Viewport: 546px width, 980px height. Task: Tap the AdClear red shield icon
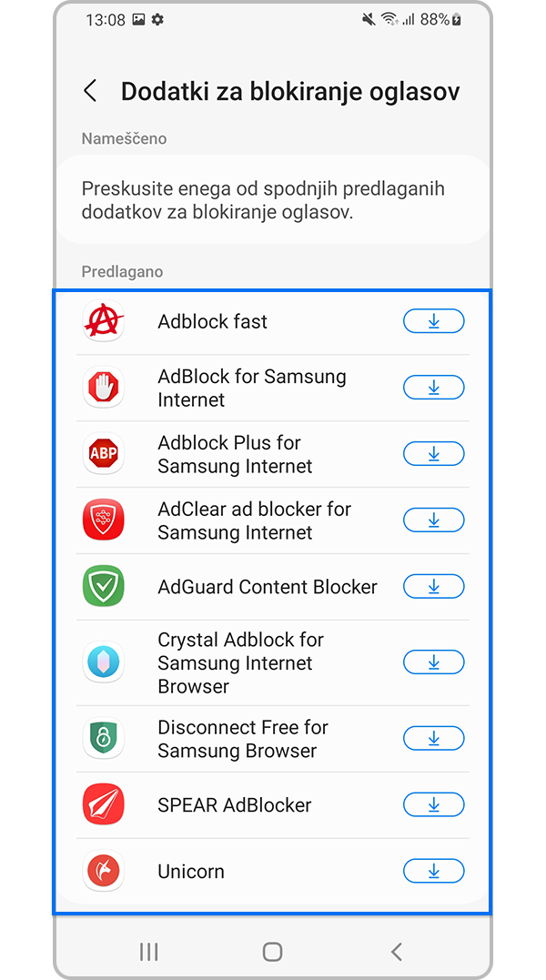pyautogui.click(x=104, y=520)
